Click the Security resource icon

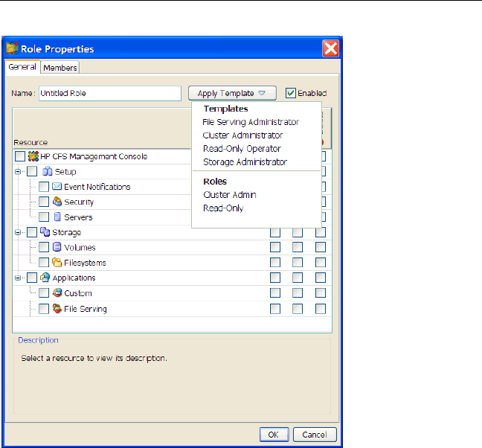(x=57, y=202)
